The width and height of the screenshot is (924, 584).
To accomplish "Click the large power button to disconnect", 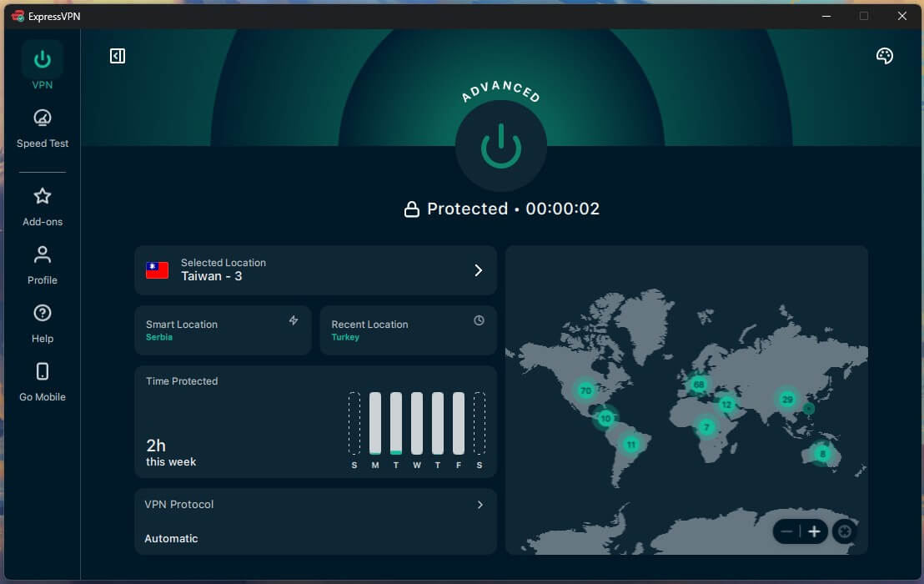I will pyautogui.click(x=501, y=145).
